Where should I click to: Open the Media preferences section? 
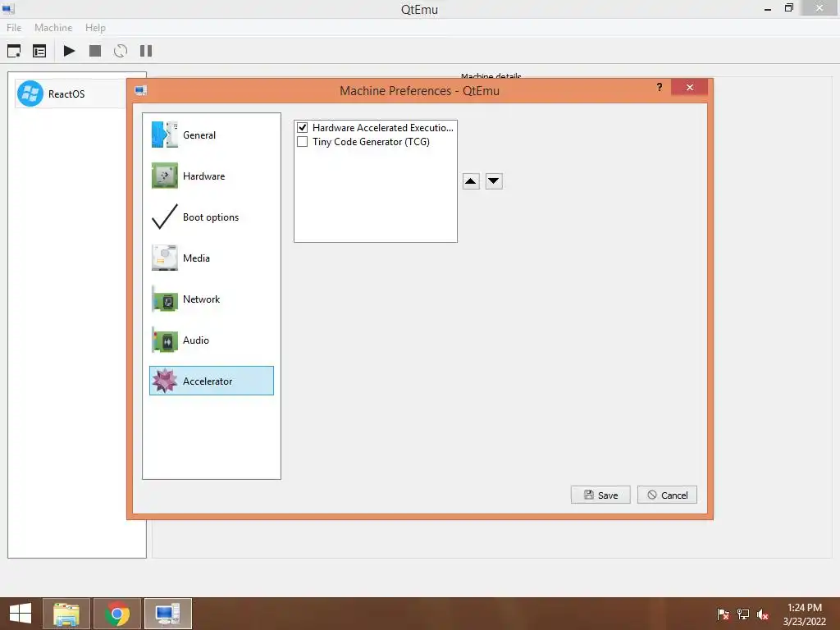click(212, 258)
